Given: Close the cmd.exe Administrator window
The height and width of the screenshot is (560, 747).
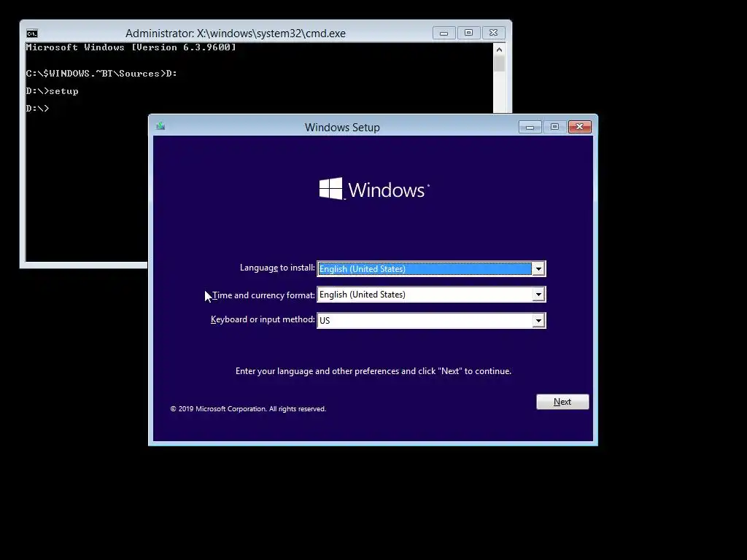Looking at the screenshot, I should (494, 33).
